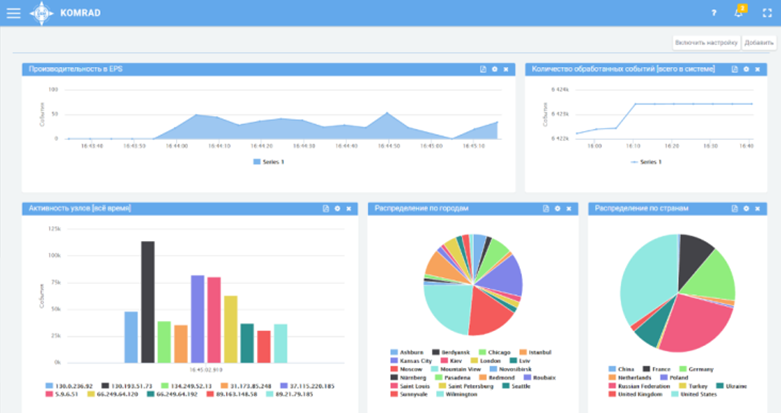Export the Распределение по странам widget

coord(734,209)
